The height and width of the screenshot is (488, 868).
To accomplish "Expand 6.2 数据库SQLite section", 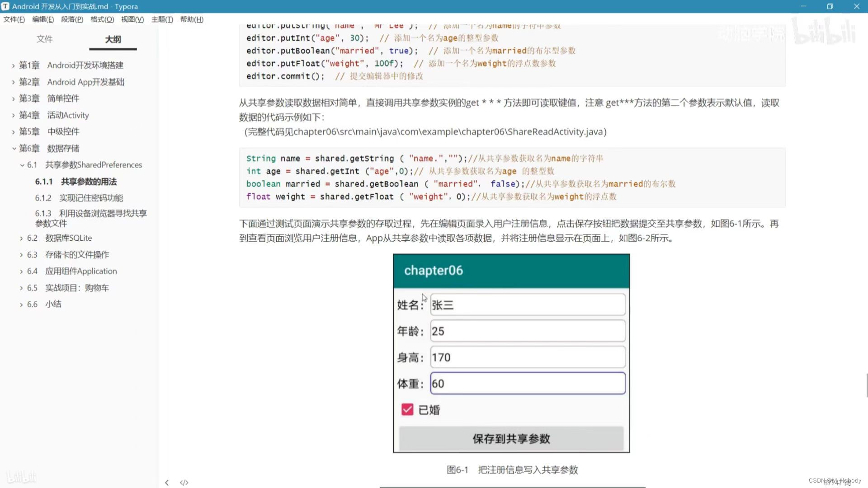I will 21,238.
